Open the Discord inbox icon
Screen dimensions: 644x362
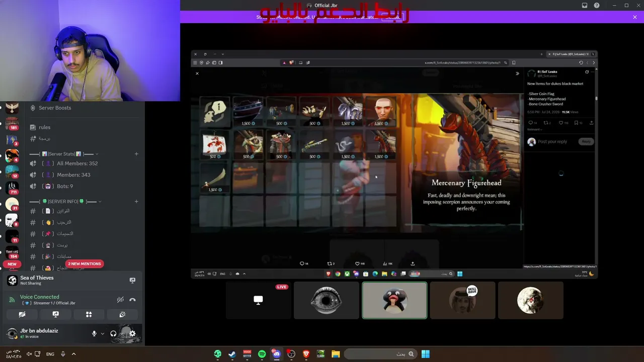point(585,6)
